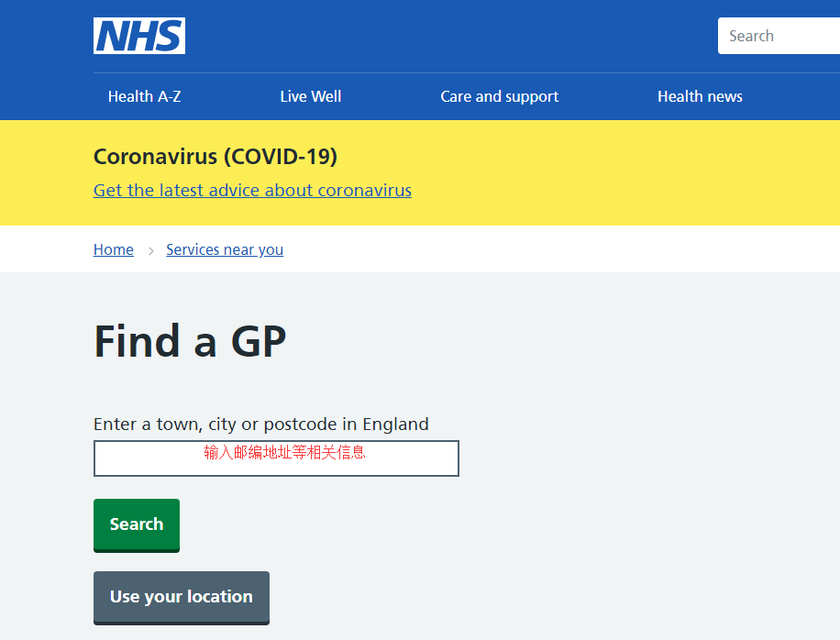This screenshot has width=840, height=640.
Task: Go to Care and support
Action: point(500,96)
